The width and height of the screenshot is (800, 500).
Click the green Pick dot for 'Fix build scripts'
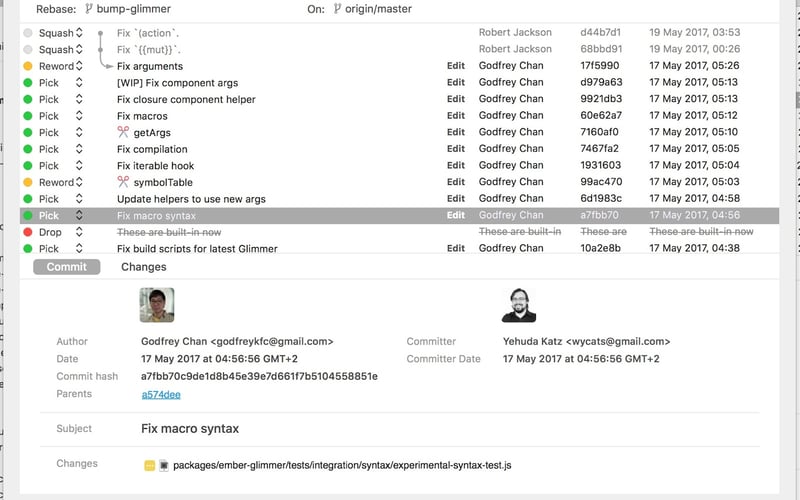(x=28, y=248)
